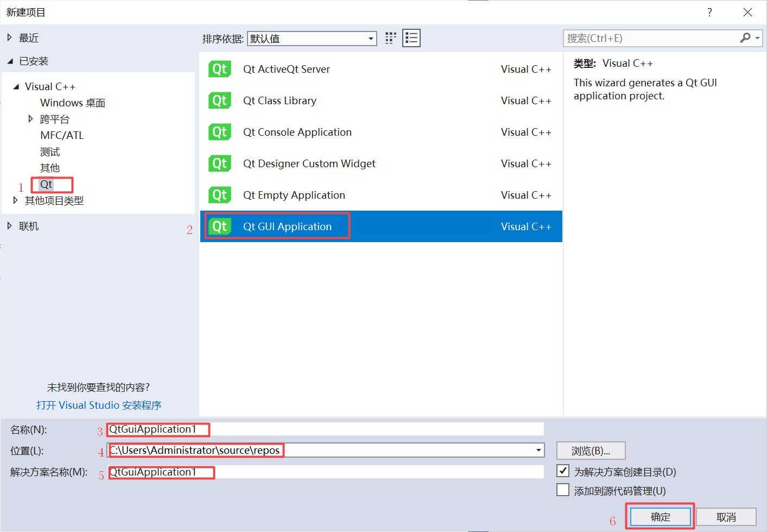Viewport: 767px width, 532px height.
Task: Open the 位置 path dropdown arrow
Action: 538,450
